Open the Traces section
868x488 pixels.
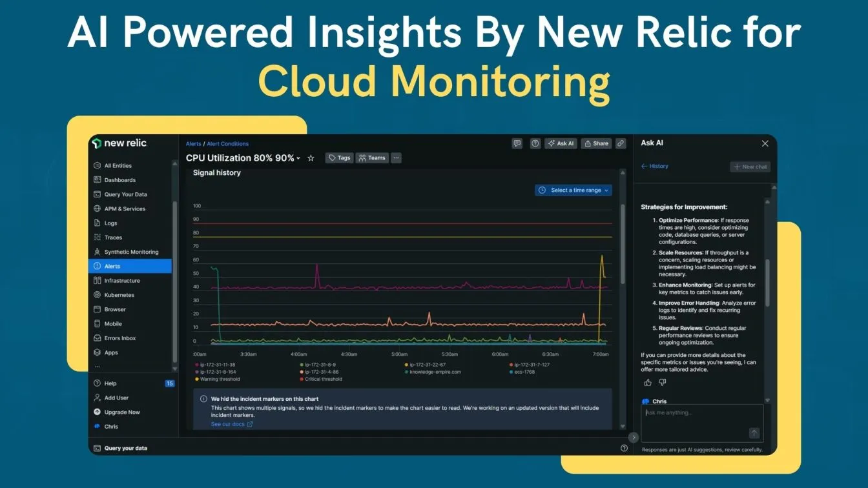pos(108,238)
